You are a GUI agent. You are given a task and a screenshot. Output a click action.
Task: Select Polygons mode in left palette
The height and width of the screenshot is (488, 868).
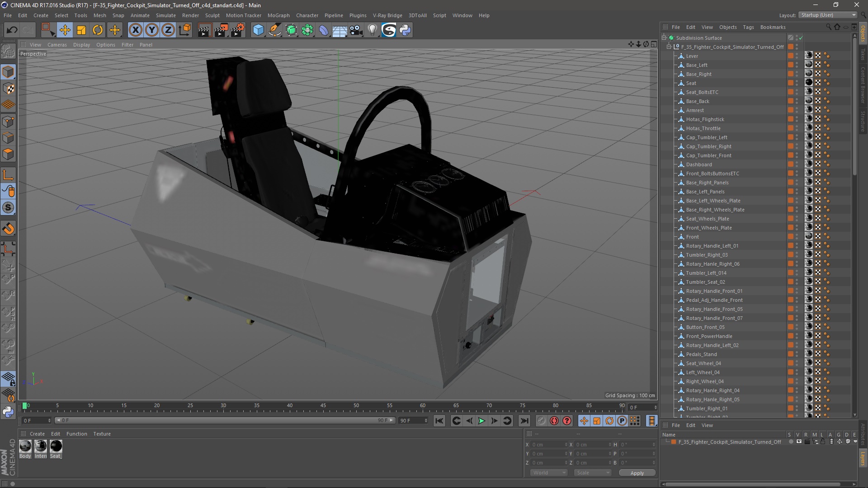point(8,154)
